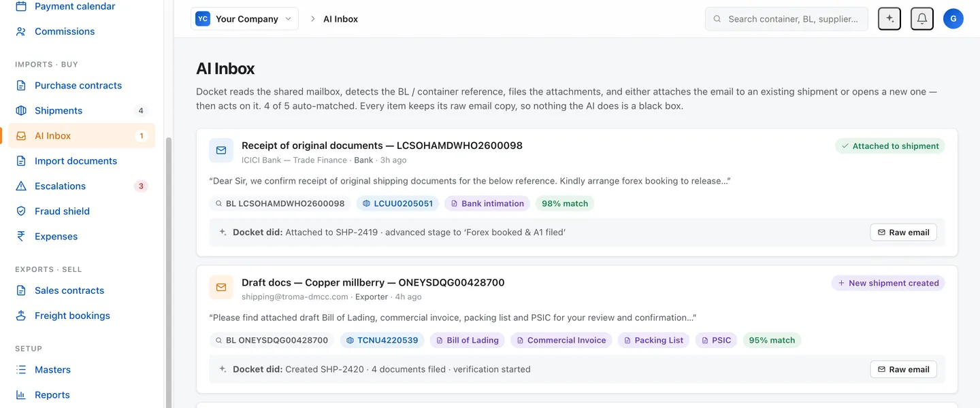980x408 pixels.
Task: Click the Packing List chip
Action: [654, 340]
